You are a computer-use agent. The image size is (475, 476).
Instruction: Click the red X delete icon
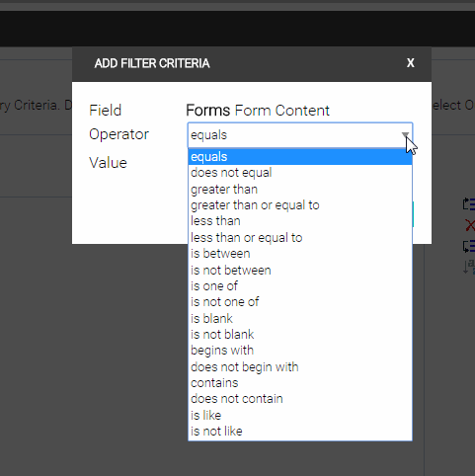470,225
